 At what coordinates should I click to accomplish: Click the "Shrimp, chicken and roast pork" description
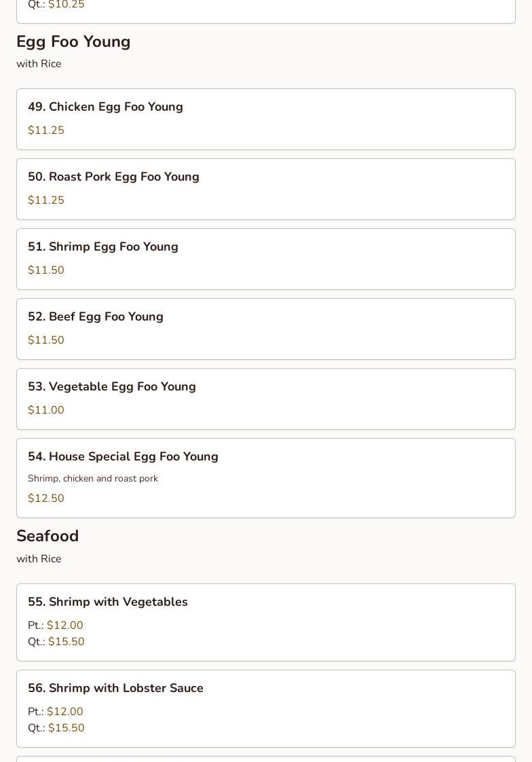[93, 479]
